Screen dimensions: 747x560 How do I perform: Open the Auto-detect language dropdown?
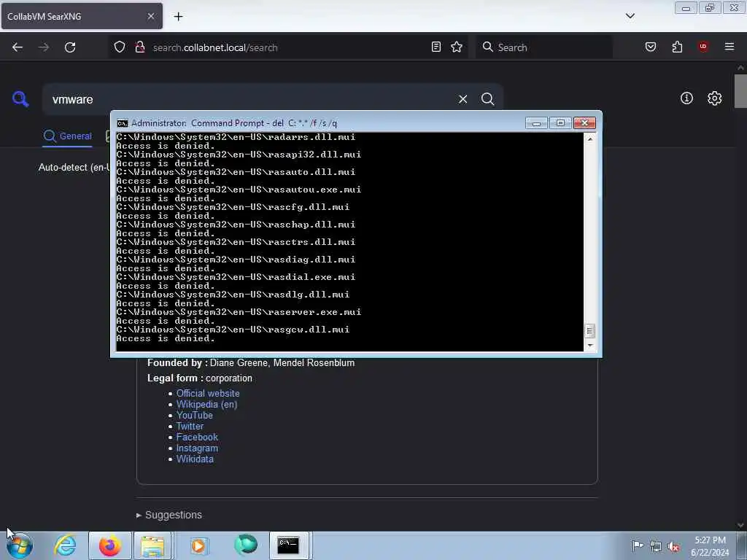pos(75,167)
